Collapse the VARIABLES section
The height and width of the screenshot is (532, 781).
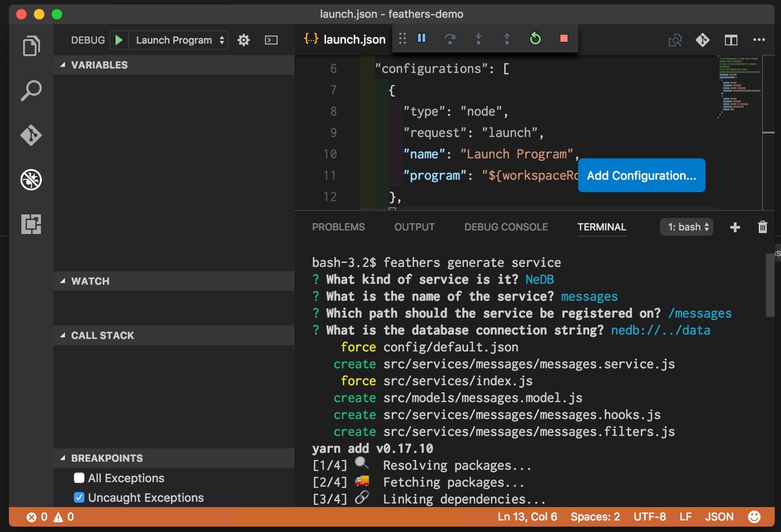pos(99,65)
